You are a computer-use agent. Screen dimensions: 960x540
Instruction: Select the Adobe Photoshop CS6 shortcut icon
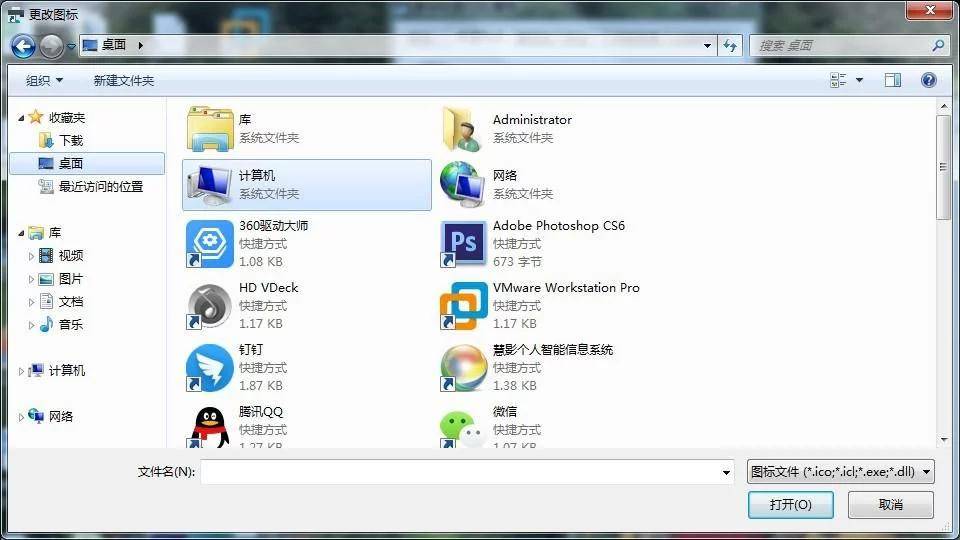pyautogui.click(x=463, y=244)
